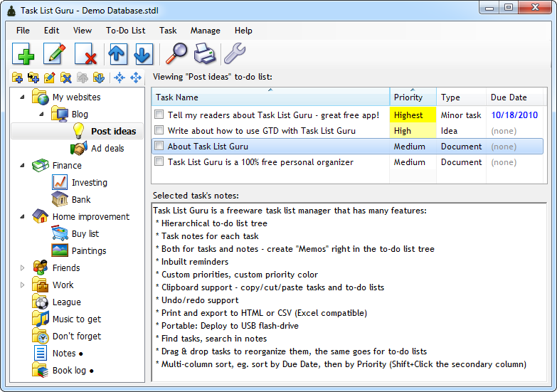Click the green plus Add Task icon

click(23, 54)
